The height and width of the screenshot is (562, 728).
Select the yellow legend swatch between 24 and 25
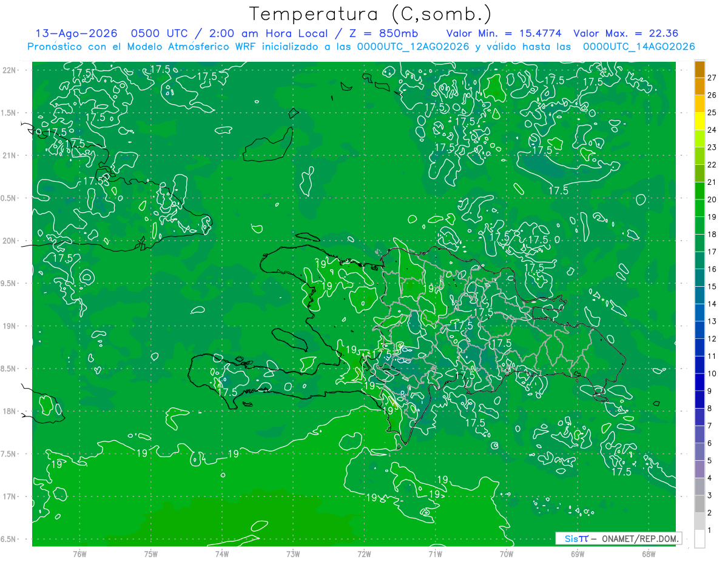click(699, 121)
